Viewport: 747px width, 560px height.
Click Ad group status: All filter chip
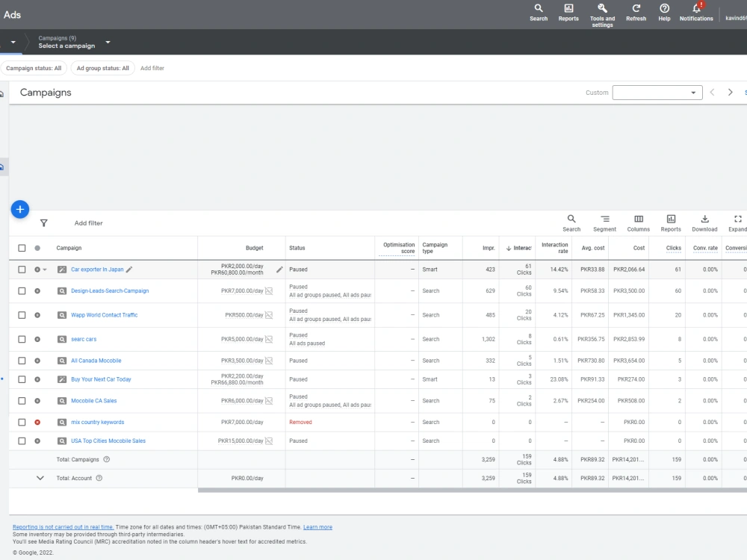point(103,68)
